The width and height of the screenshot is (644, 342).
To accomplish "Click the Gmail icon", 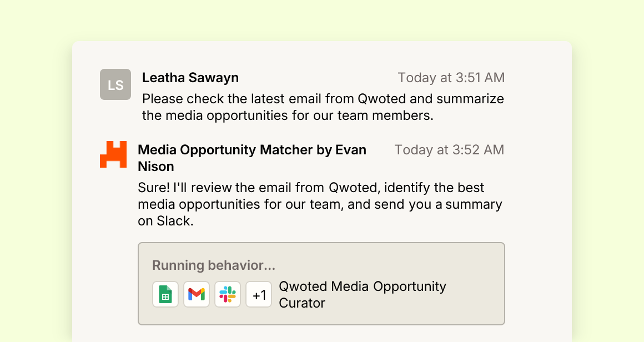I will pos(197,294).
